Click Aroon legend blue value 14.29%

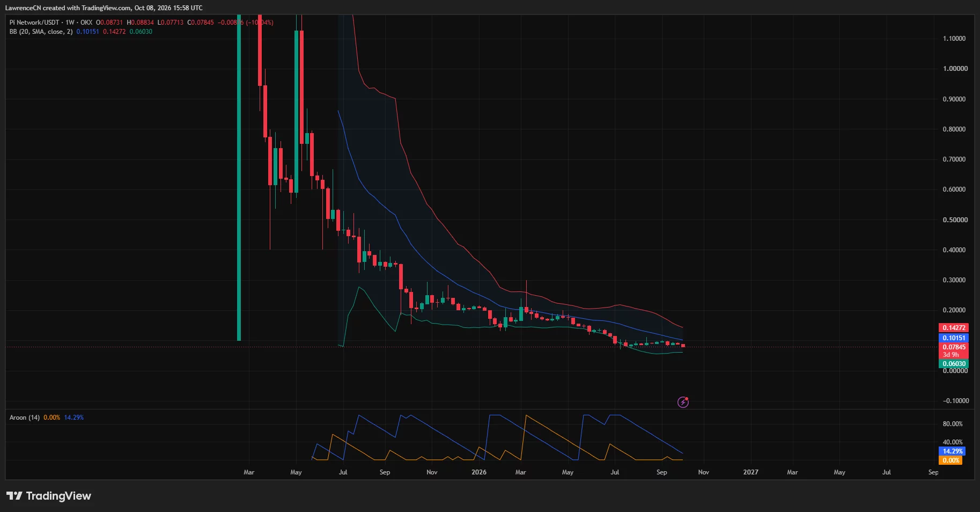pyautogui.click(x=74, y=418)
